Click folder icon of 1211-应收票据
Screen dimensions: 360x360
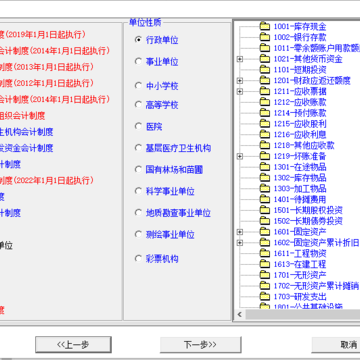click(x=265, y=91)
